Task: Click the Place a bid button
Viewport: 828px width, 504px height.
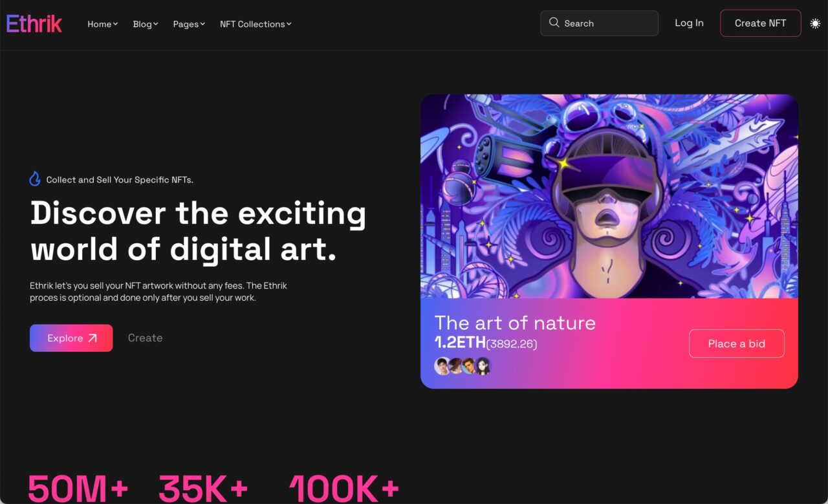Action: (737, 344)
